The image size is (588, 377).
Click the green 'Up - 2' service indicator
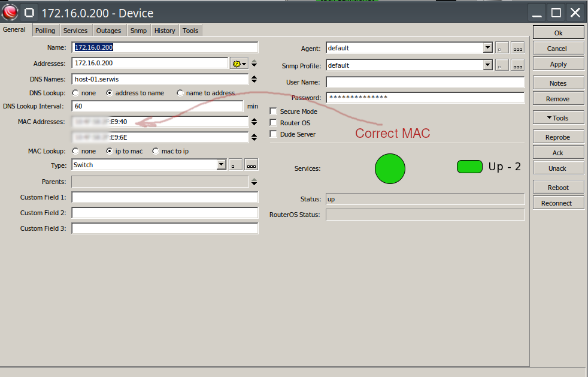(x=469, y=167)
